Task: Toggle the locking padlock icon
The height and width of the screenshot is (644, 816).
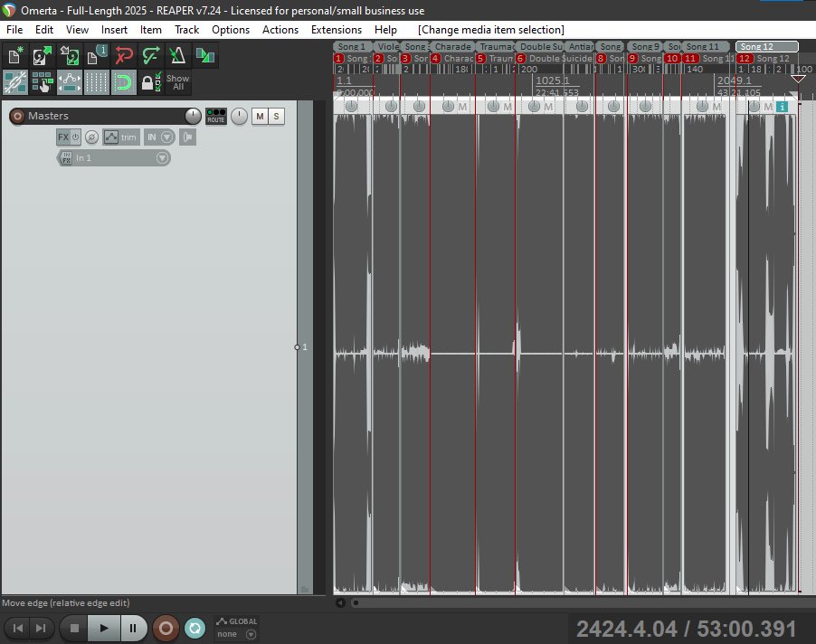Action: pos(150,82)
